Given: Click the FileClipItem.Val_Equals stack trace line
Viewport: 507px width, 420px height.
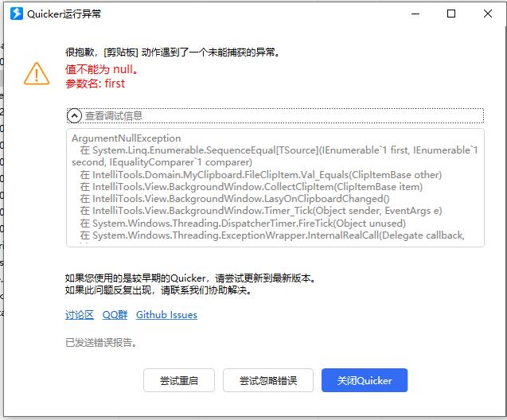Looking at the screenshot, I should point(260,175).
